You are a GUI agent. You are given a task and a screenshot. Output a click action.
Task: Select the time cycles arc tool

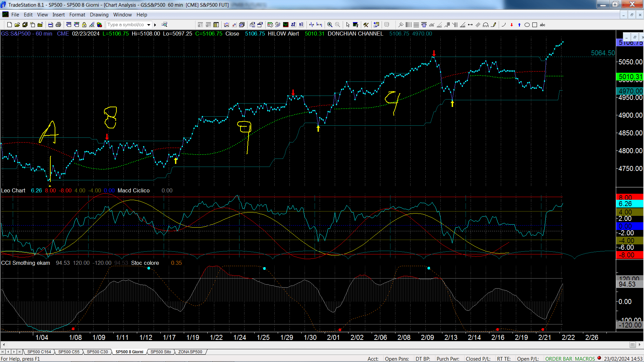pos(486,25)
